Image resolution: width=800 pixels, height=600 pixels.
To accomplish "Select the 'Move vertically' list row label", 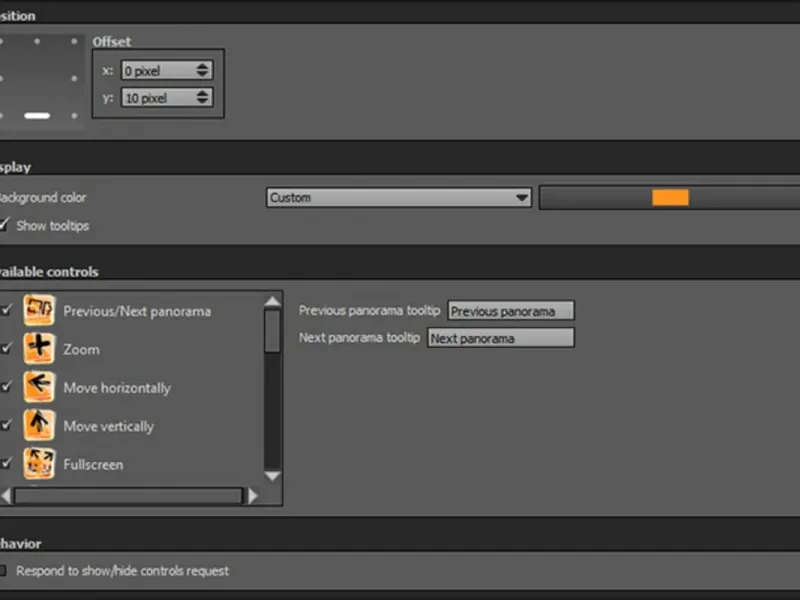I will coord(108,426).
